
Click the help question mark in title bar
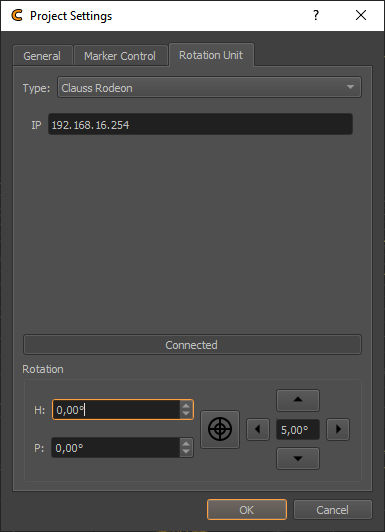(316, 15)
